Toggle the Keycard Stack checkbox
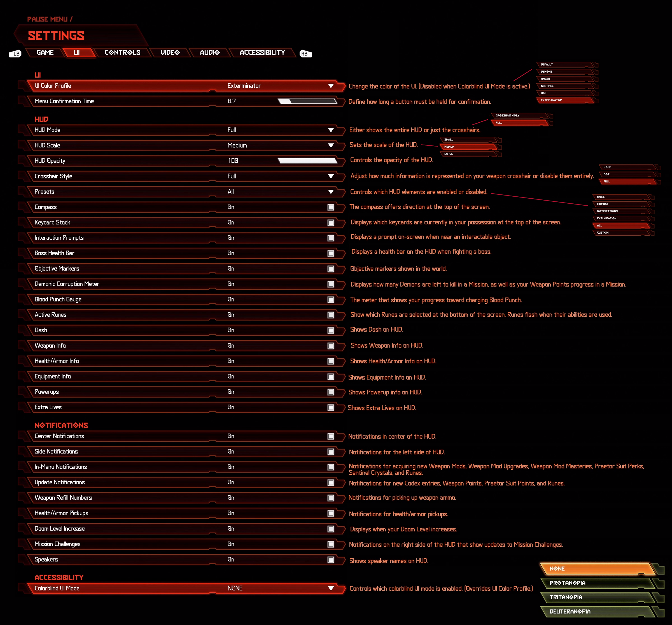Screen dimensions: 672x625 coord(331,222)
